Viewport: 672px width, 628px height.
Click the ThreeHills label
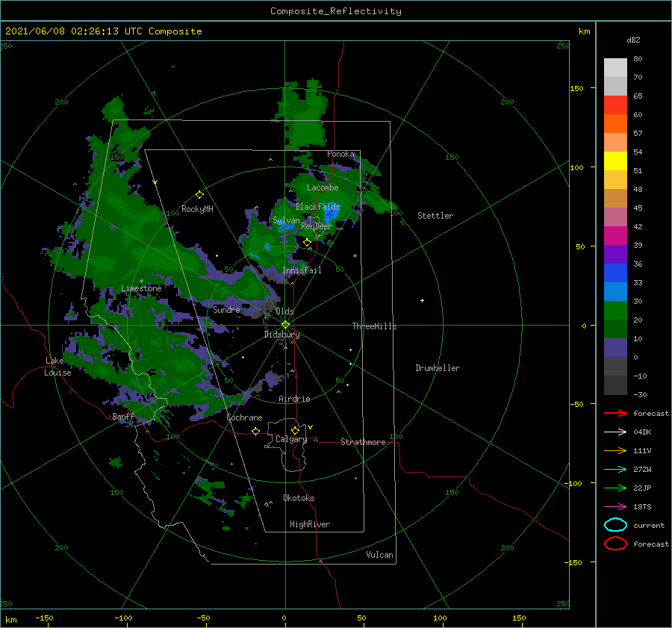(374, 326)
